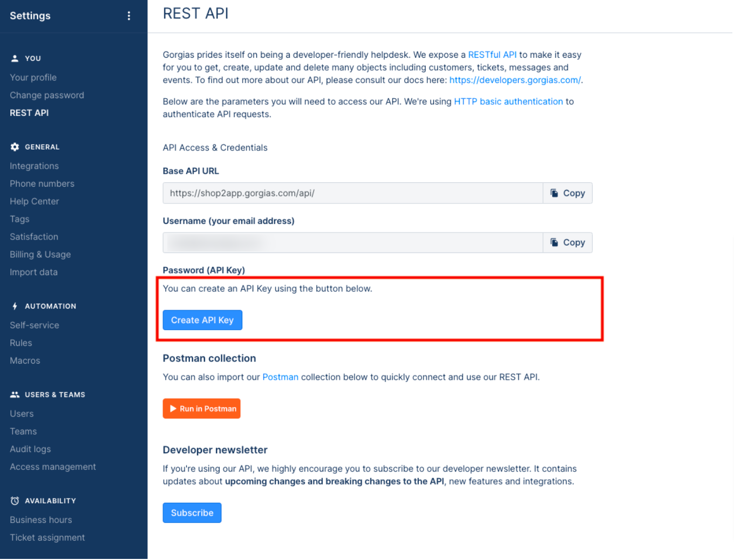Open Macros settings

25,360
